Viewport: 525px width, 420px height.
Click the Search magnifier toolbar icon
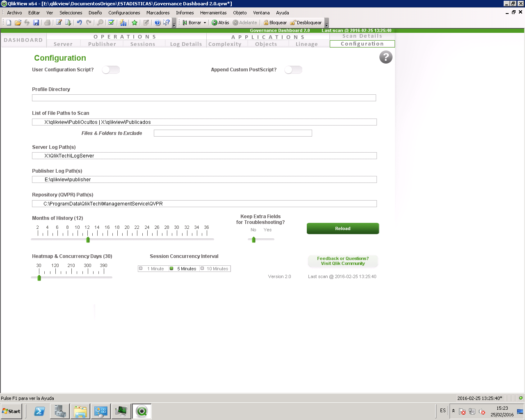100,23
